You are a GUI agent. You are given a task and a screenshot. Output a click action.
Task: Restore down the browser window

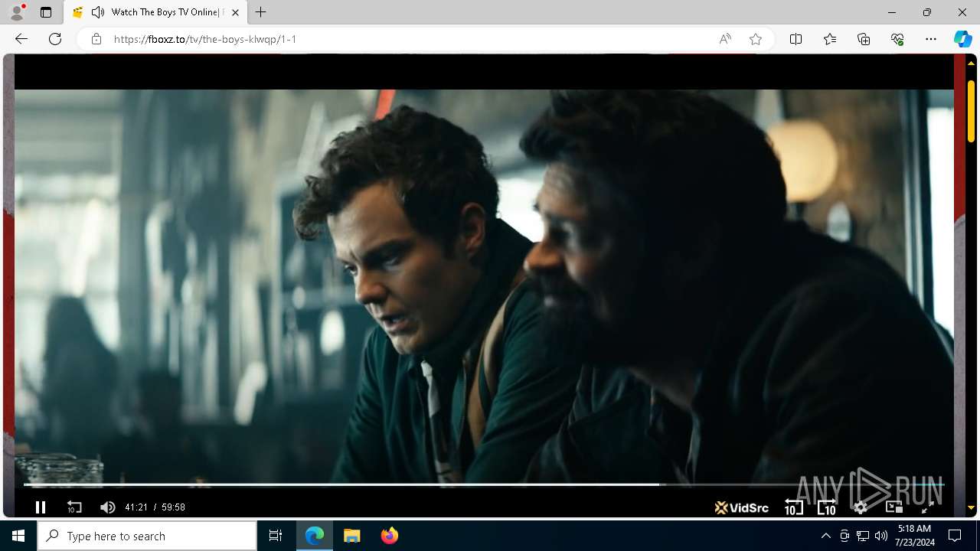(x=927, y=12)
